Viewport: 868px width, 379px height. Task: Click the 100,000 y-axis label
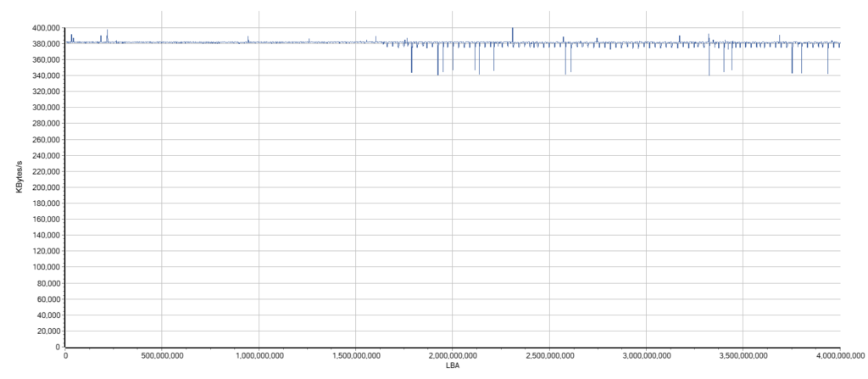click(x=47, y=268)
